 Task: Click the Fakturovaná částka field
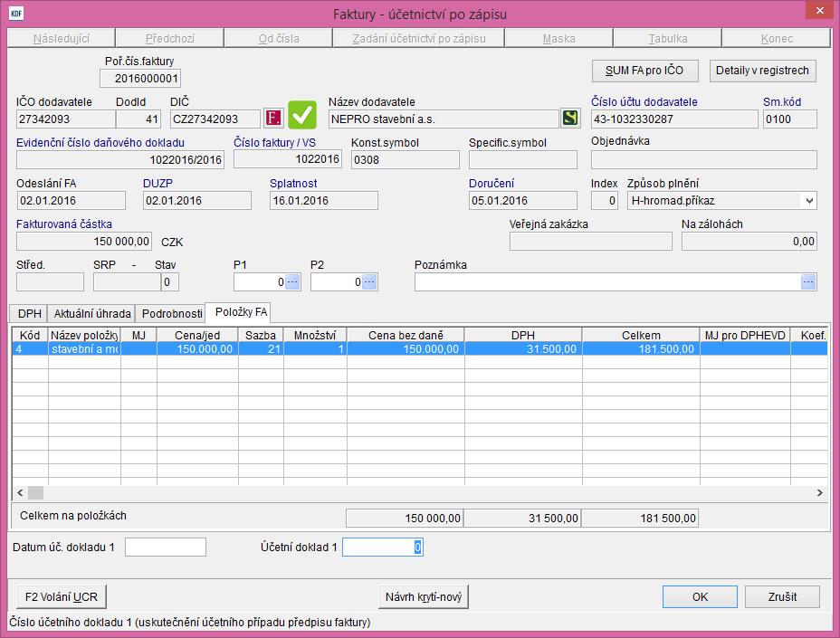point(84,241)
